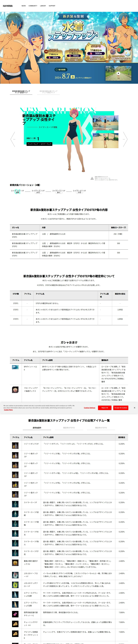Screen dimensions: 138x644
Task: Click the ぷかぷかナッポフロートF item icon
Action: pos(15,585)
